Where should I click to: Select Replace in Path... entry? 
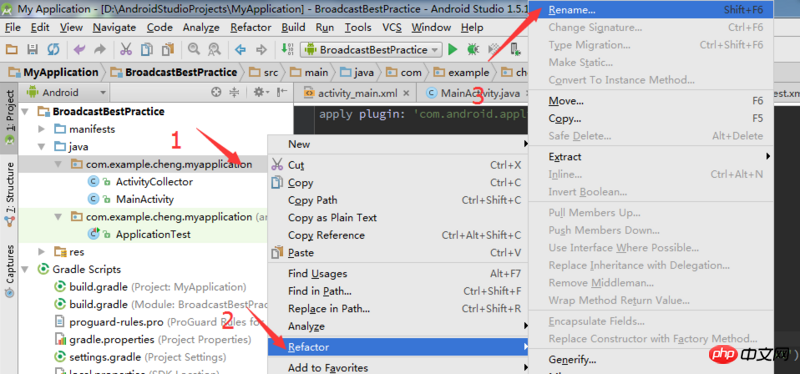coord(398,309)
